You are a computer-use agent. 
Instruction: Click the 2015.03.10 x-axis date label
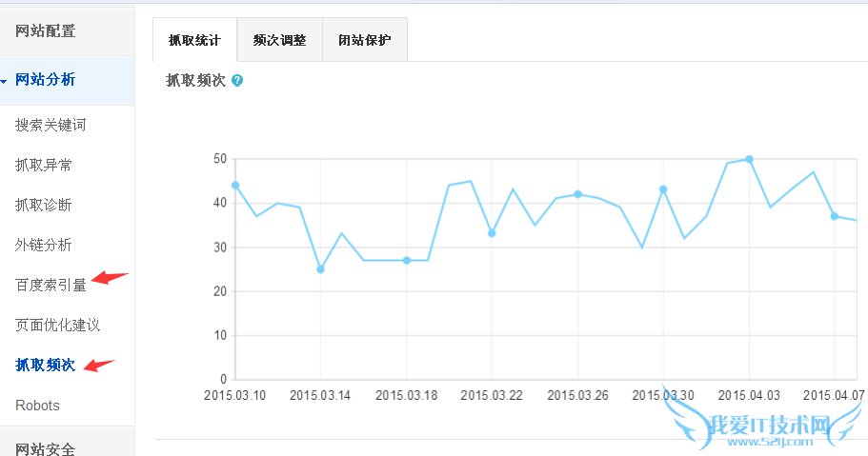(x=234, y=395)
